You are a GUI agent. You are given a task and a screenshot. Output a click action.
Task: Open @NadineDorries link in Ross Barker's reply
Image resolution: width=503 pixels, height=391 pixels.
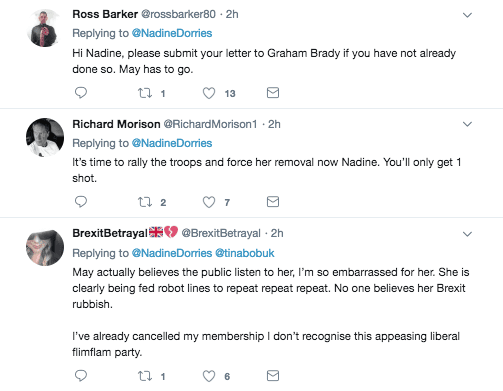click(172, 33)
